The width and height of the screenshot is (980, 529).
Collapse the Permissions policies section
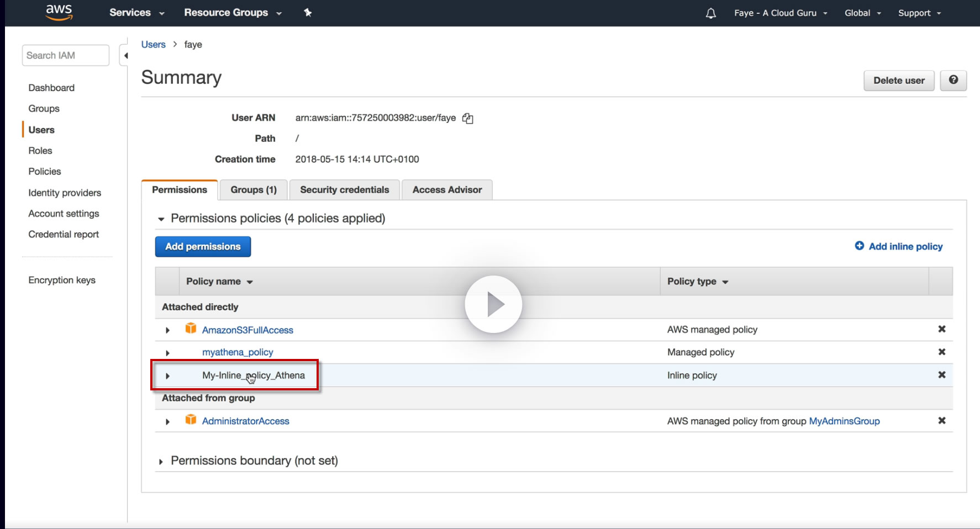[161, 219]
